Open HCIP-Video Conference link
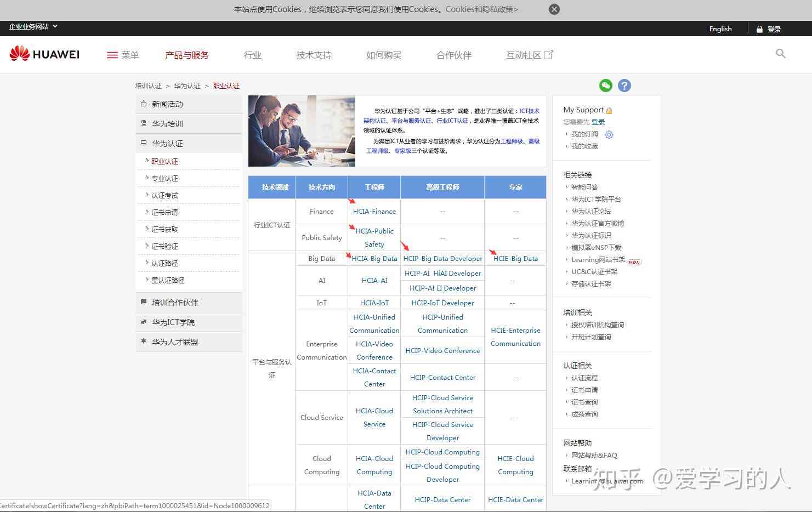 point(442,350)
